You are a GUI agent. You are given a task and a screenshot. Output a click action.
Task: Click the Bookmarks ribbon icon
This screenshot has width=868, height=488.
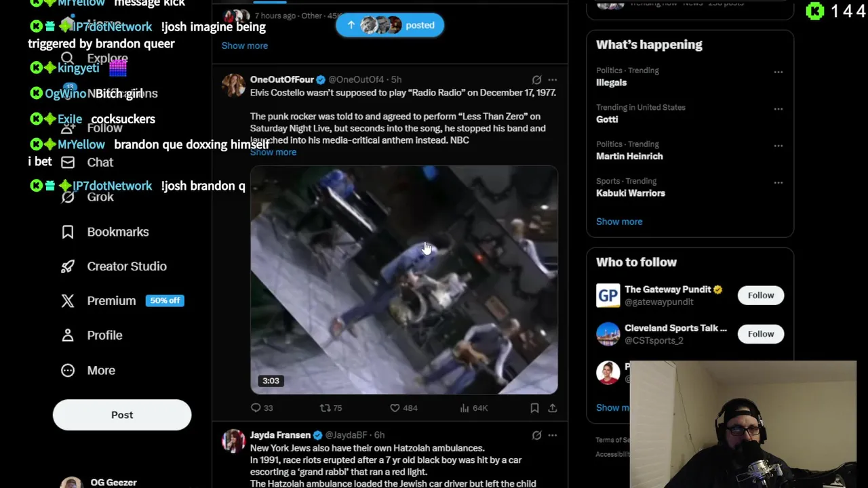coord(68,232)
